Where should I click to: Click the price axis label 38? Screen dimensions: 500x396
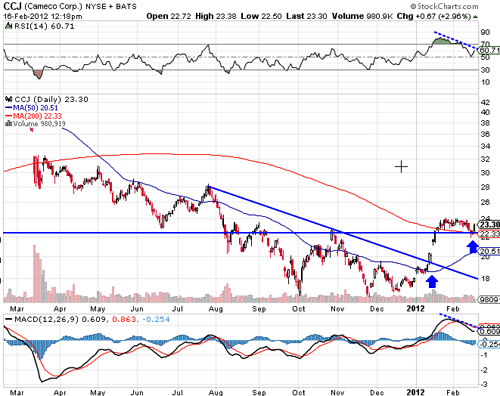pos(485,123)
